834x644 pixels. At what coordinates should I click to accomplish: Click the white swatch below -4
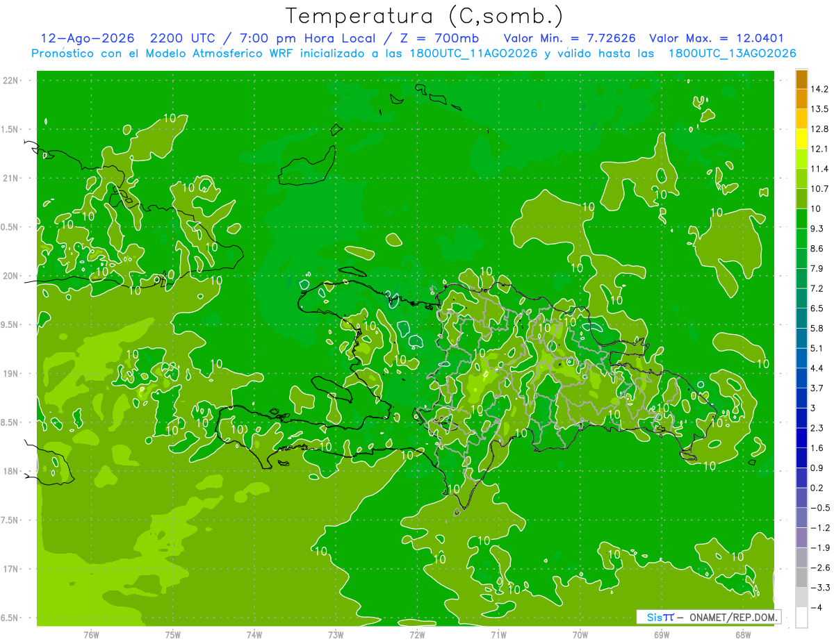point(801,618)
